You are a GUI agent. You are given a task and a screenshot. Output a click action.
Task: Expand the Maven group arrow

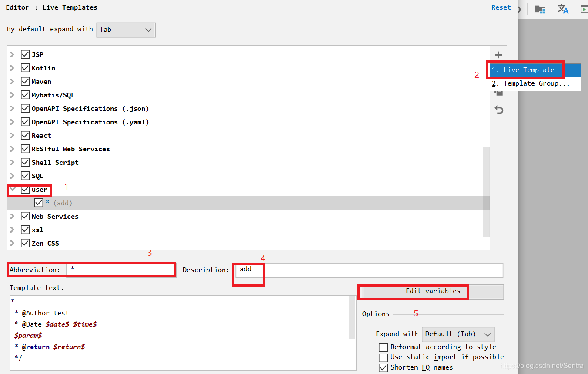[12, 81]
